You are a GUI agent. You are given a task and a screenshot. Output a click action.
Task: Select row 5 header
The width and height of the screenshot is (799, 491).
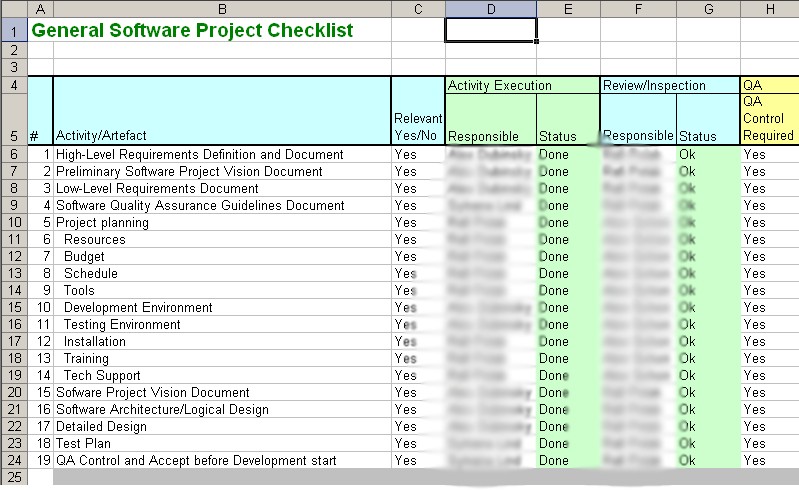14,119
